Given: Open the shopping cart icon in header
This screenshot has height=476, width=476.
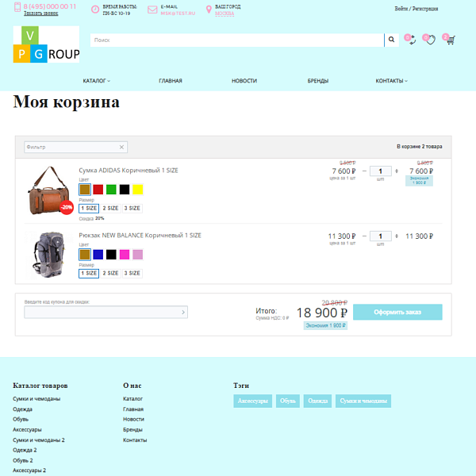Looking at the screenshot, I should (x=450, y=40).
